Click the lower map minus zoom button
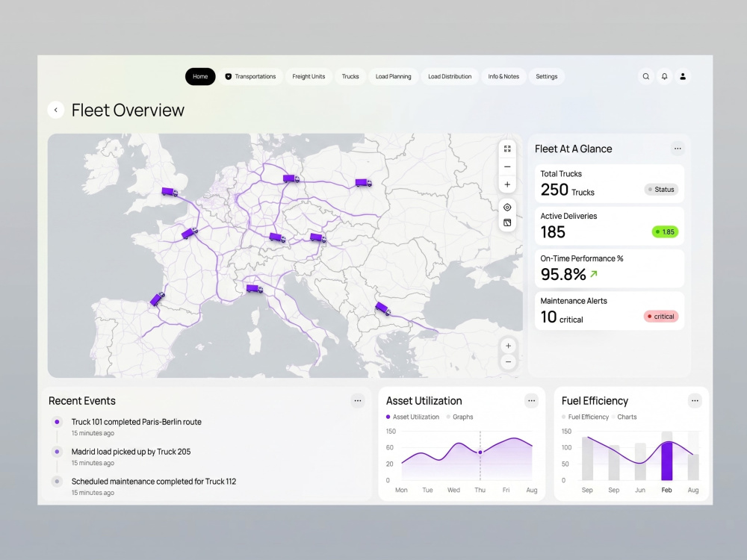 508,361
